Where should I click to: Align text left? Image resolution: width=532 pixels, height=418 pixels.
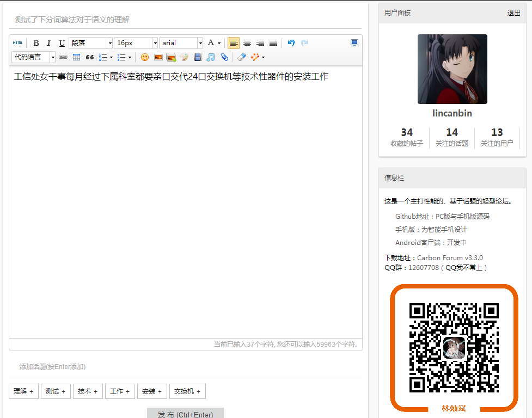tap(234, 43)
